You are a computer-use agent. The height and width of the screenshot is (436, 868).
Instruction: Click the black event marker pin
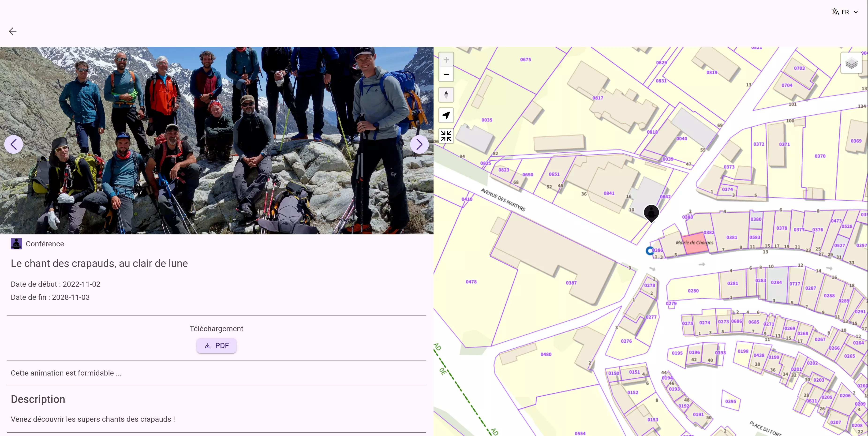click(x=651, y=213)
